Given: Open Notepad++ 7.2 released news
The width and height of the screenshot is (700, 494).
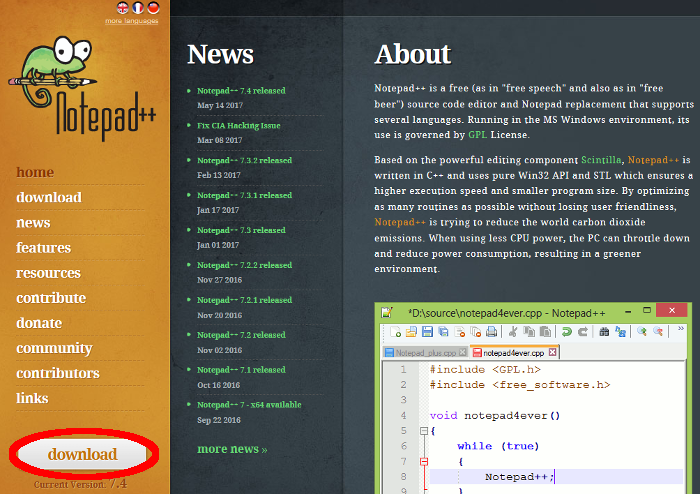Looking at the screenshot, I should coord(242,335).
